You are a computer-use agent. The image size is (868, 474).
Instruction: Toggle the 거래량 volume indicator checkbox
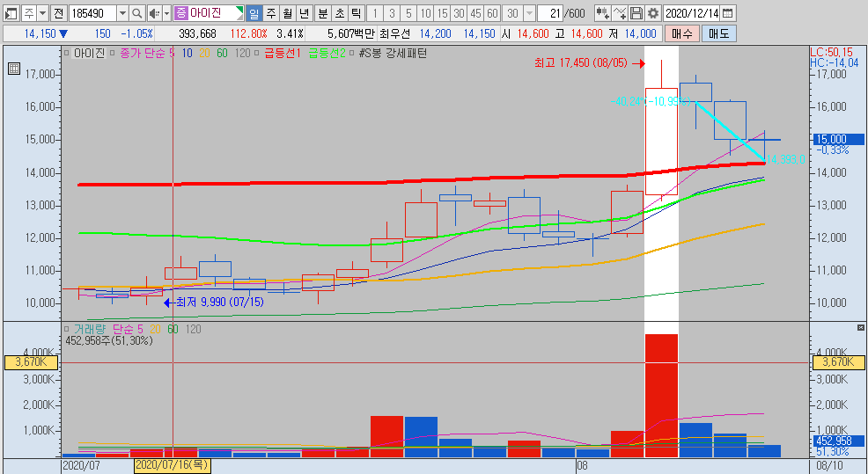point(66,330)
